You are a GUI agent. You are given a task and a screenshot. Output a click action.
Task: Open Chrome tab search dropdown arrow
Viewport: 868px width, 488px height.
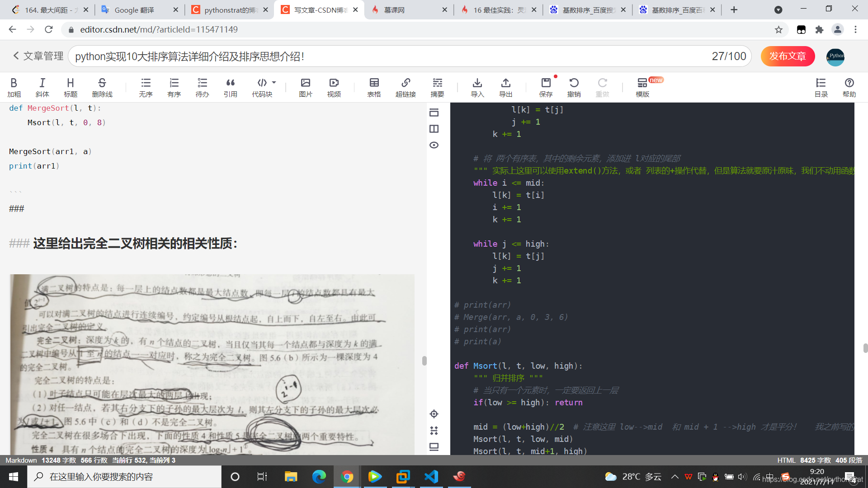[x=778, y=9]
